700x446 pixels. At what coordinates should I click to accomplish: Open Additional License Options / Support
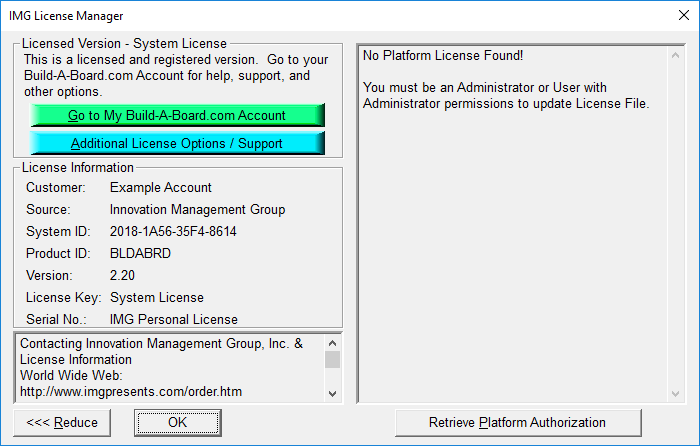coord(177,143)
